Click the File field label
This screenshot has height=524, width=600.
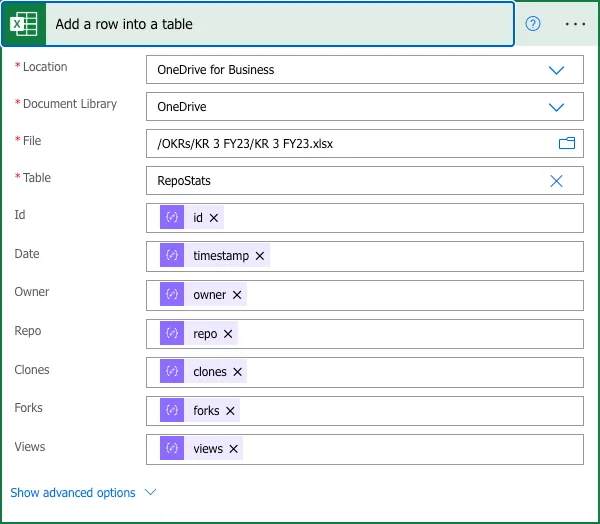coord(32,141)
